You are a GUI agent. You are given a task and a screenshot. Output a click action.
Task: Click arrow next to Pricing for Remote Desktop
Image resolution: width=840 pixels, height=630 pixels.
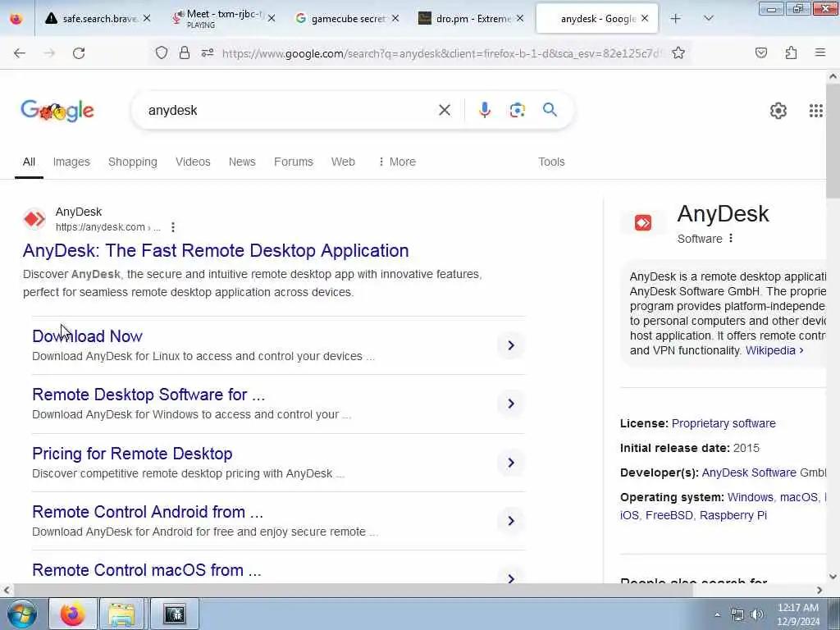[x=511, y=463]
